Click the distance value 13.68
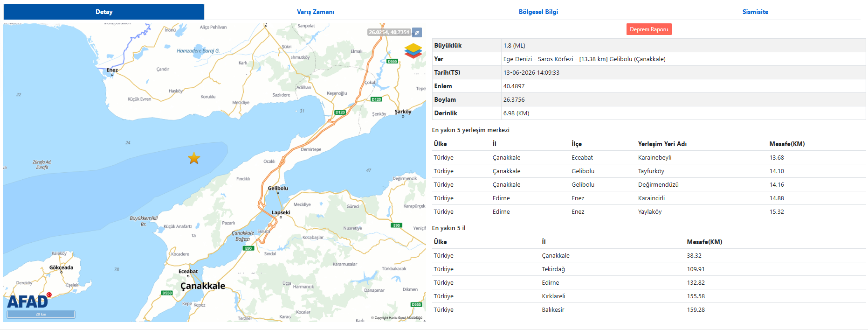The image size is (868, 330). tap(777, 157)
